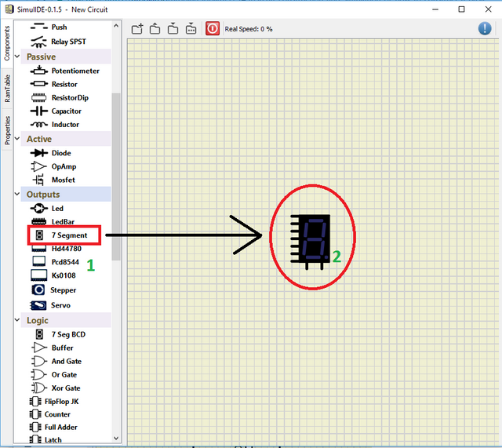Collapse the Logic category chevron

point(17,320)
